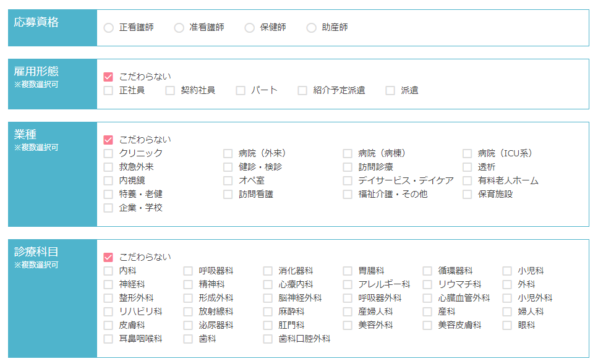Viewport: 598px width, 364px height.
Task: Tick the 整形外科 checkbox
Action: [x=108, y=298]
